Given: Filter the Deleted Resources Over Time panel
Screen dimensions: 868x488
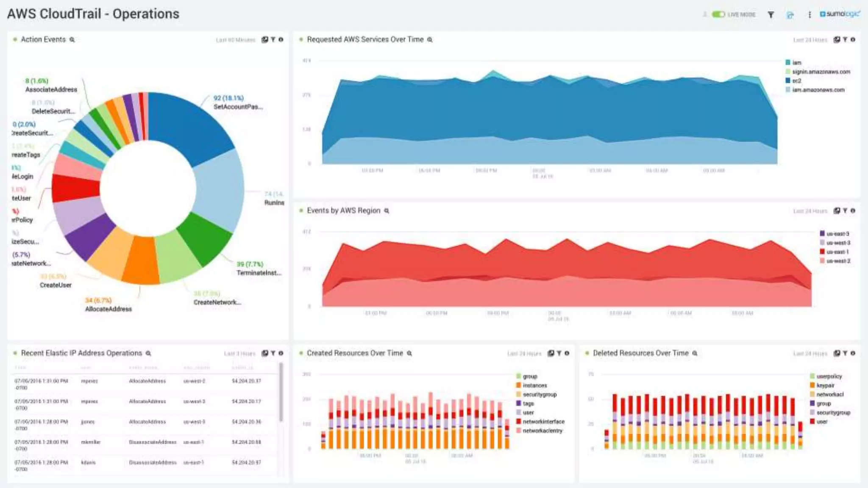Looking at the screenshot, I should click(x=845, y=353).
